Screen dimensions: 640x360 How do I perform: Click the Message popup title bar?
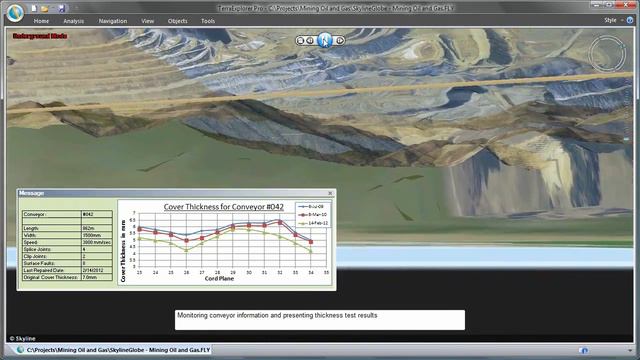click(176, 193)
